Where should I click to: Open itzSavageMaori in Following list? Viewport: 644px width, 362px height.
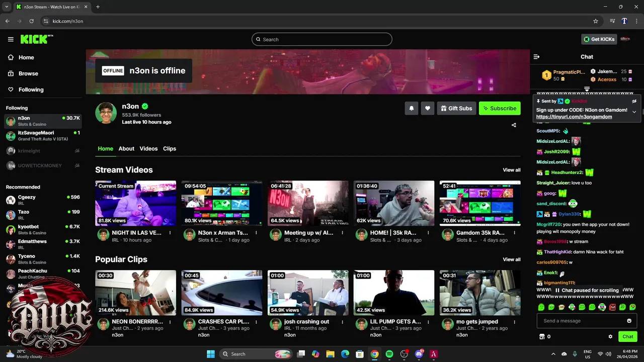(x=42, y=136)
